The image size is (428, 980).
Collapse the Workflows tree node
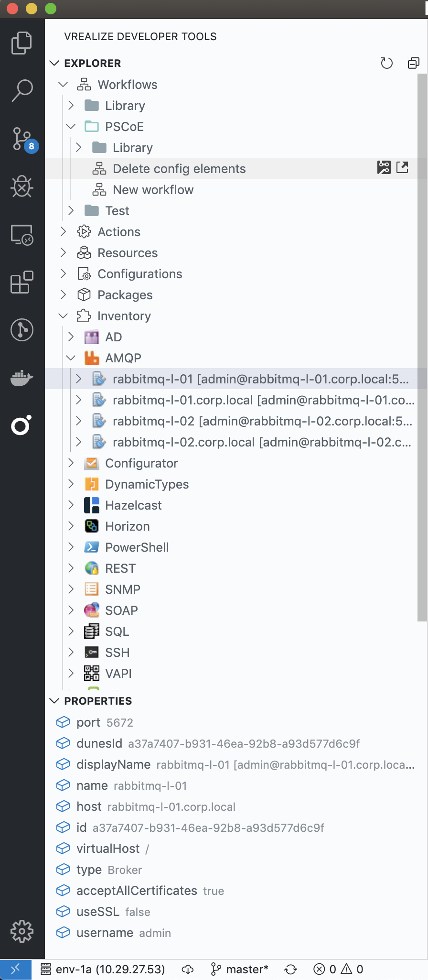point(63,85)
